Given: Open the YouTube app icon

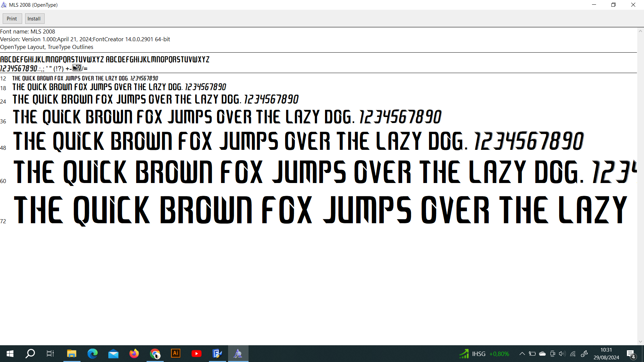Looking at the screenshot, I should pos(197,354).
